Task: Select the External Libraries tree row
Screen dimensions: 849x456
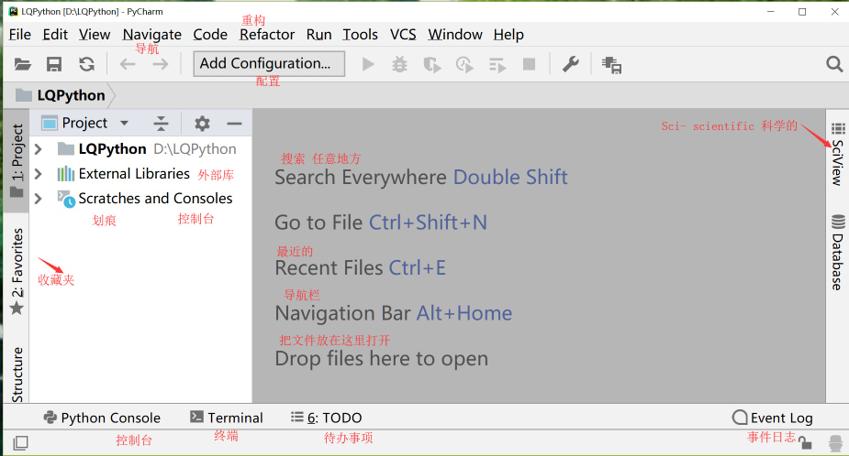Action: [141, 174]
